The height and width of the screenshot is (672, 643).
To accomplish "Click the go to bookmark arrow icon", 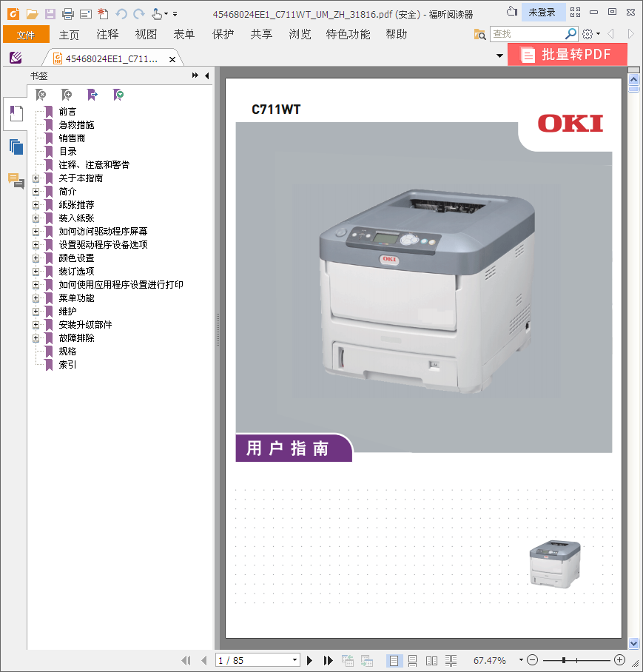I will tap(92, 95).
